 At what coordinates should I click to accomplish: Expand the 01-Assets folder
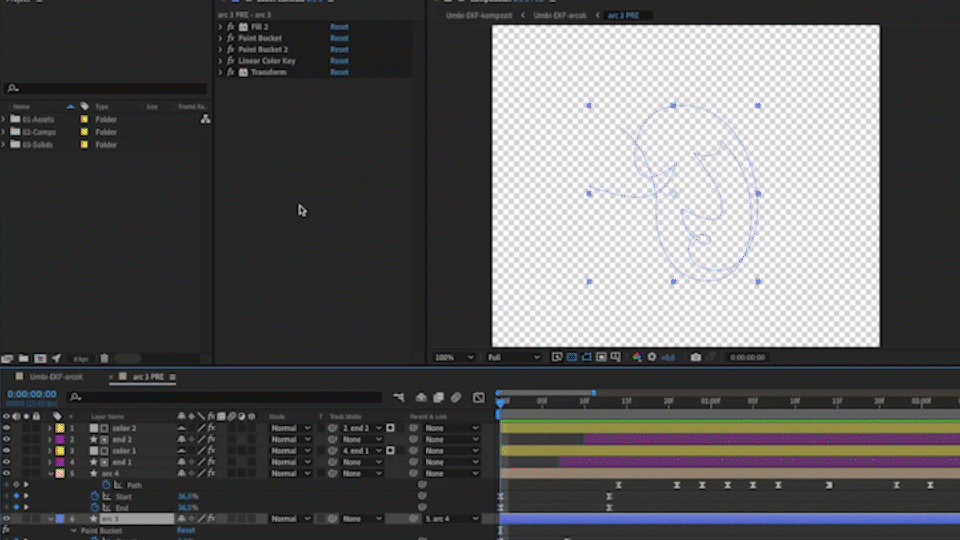4,119
